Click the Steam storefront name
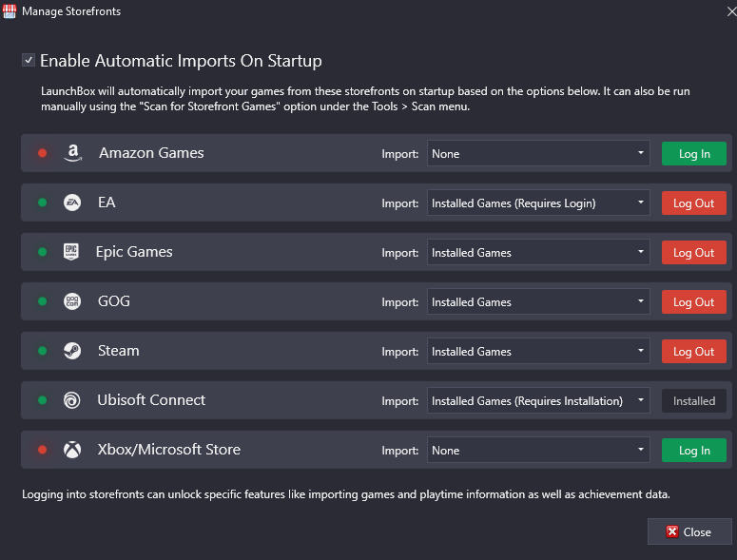 click(x=119, y=351)
